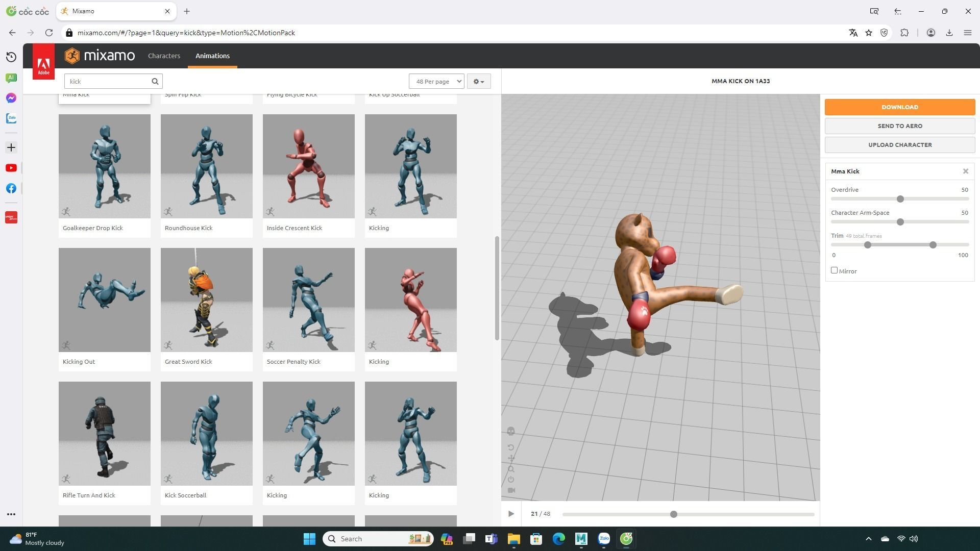The image size is (980, 551).
Task: Adjust the Overdrive slider handle
Action: tap(900, 199)
